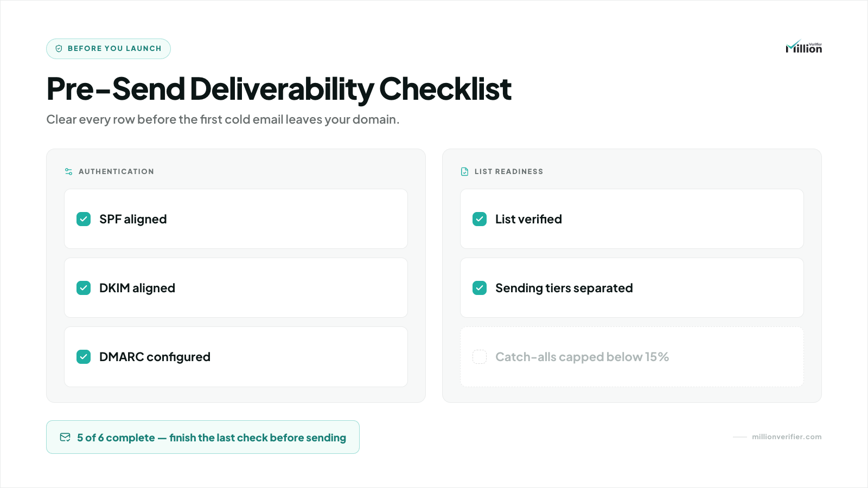
Task: Click the Before You Launch badge
Action: (x=108, y=49)
